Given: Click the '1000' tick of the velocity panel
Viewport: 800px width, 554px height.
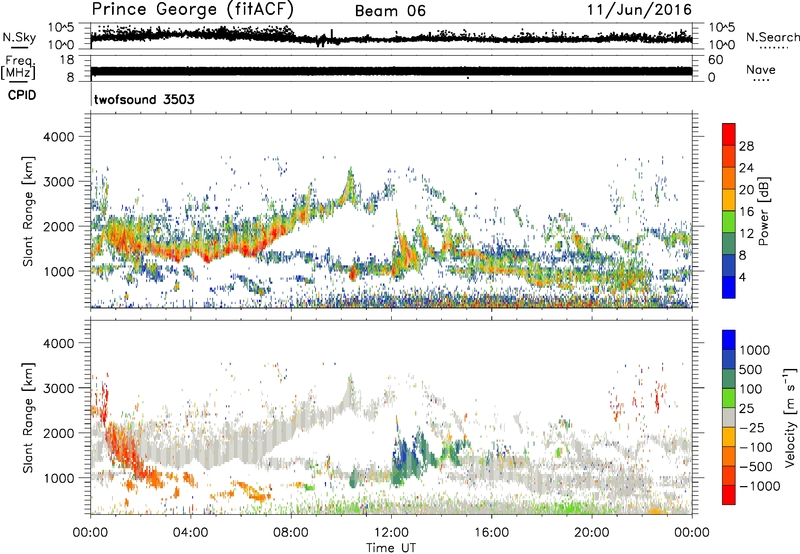Looking at the screenshot, I should tap(58, 478).
